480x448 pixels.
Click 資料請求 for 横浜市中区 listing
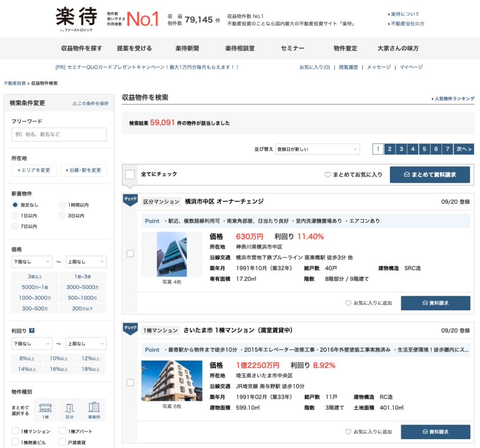(435, 303)
